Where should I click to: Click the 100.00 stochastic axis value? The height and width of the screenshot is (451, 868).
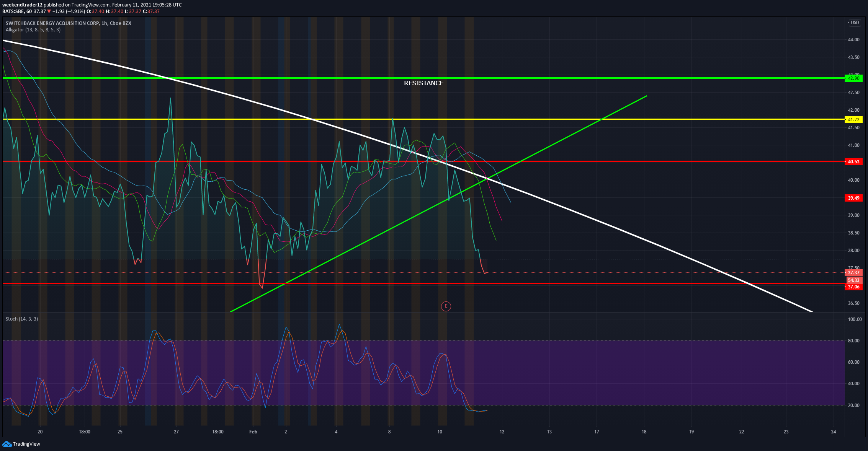tap(855, 319)
